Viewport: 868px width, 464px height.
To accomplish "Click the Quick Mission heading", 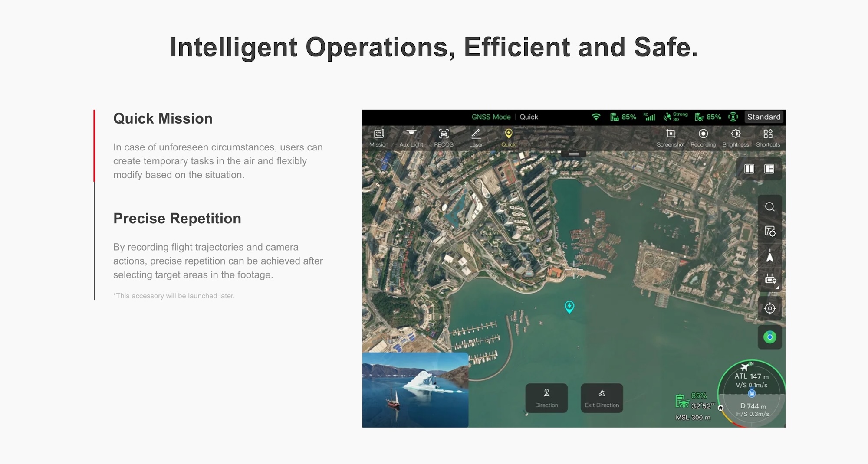I will 163,118.
